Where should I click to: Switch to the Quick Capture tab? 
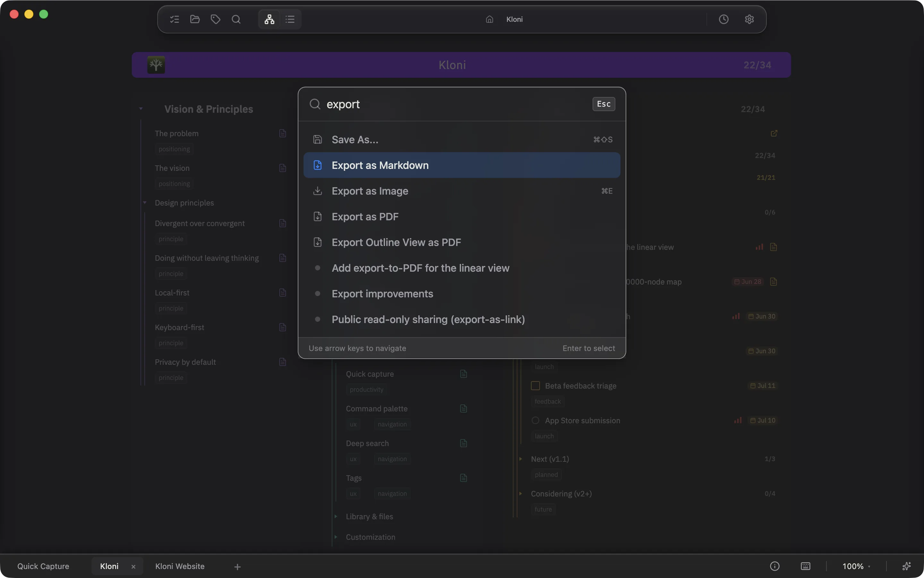click(x=43, y=566)
